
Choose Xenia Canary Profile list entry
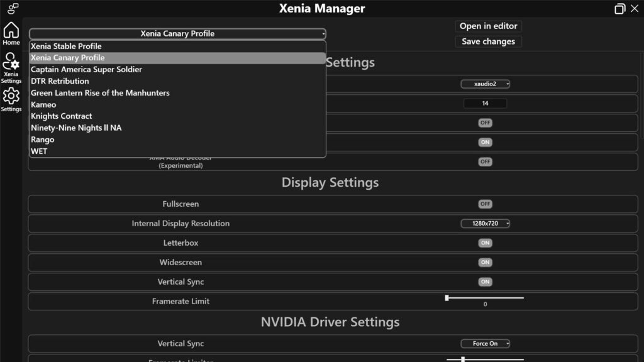point(177,58)
